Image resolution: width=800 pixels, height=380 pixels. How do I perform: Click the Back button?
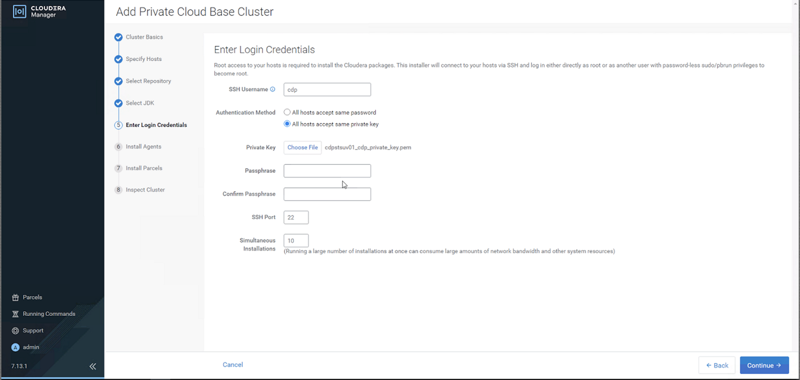pos(717,365)
